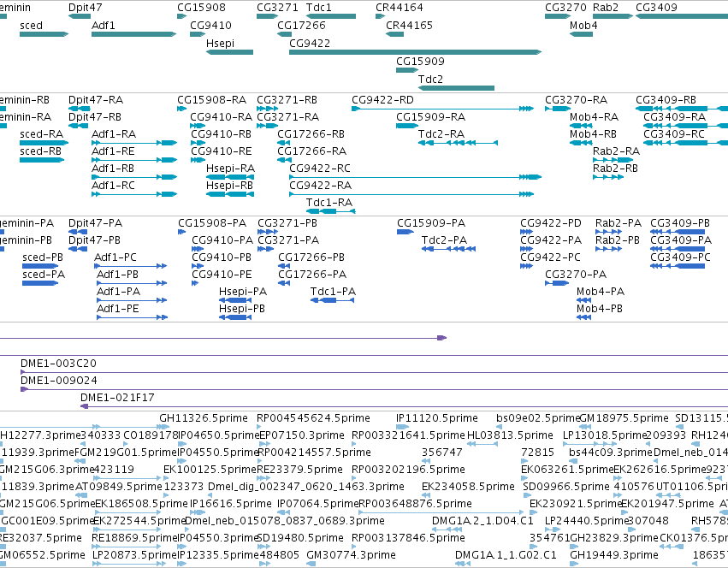Screen dimensions: 728x568
Task: Select transcript Hsepi-RA
Action: tap(230, 177)
